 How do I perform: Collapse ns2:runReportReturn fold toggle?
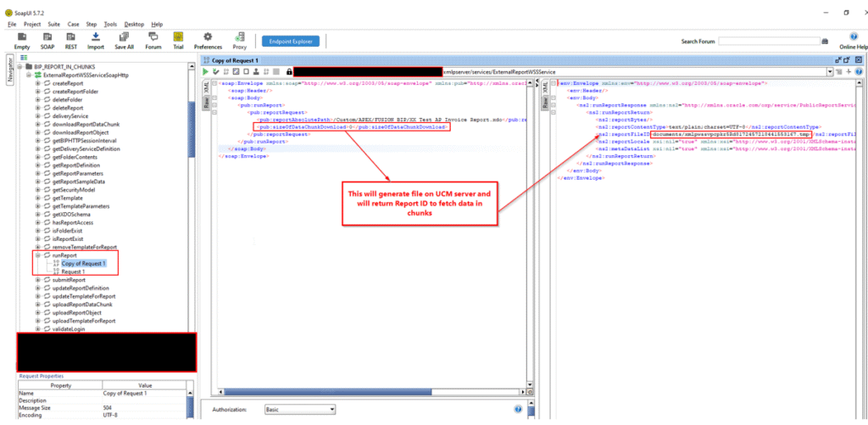click(554, 112)
